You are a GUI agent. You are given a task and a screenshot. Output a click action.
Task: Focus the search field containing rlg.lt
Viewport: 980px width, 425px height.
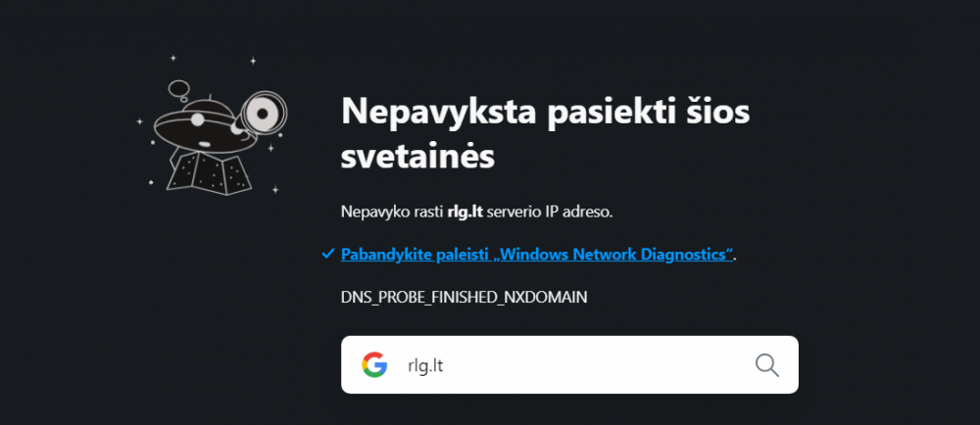[x=568, y=365]
